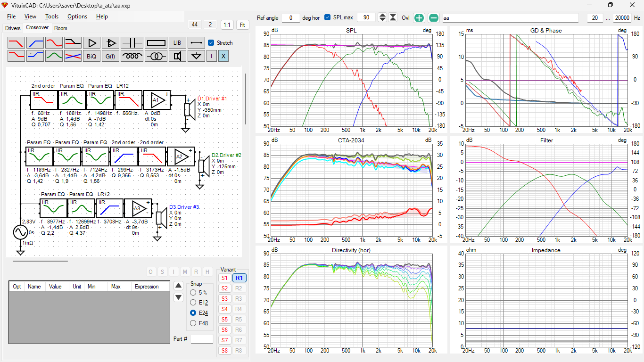Click the T toolbar button
This screenshot has width=644, height=362.
[211, 56]
